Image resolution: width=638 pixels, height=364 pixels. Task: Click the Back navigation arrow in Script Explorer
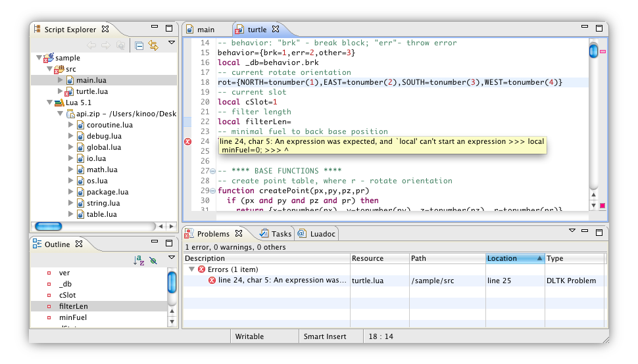[x=91, y=45]
